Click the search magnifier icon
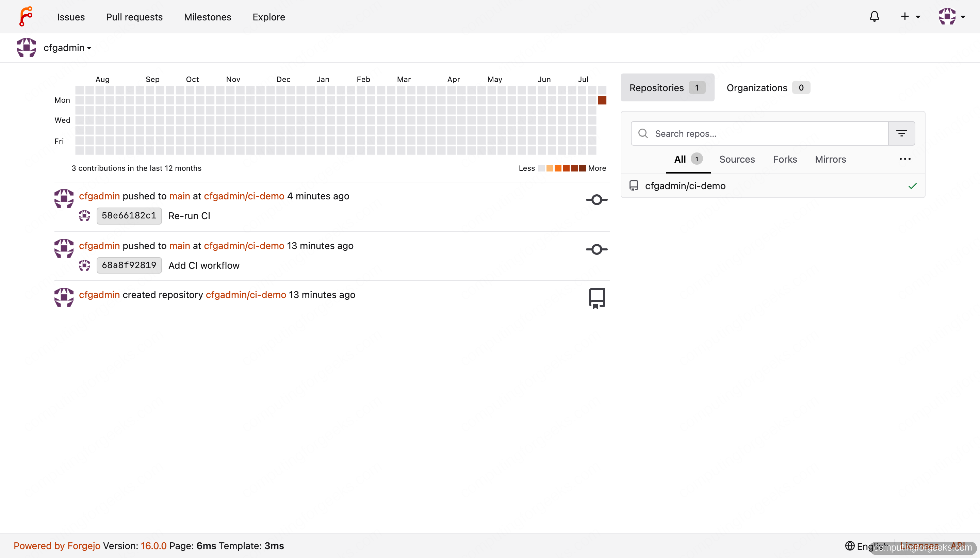980x558 pixels. coord(643,133)
